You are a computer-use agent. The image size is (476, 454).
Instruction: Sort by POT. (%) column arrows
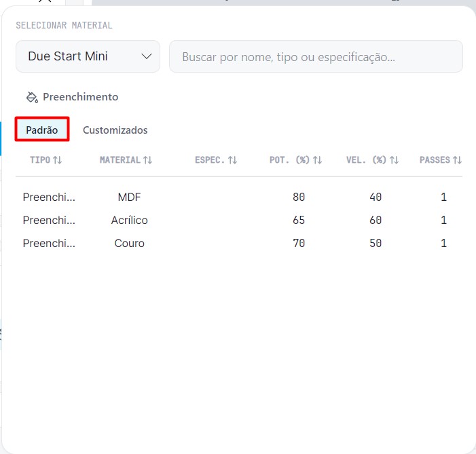click(318, 160)
